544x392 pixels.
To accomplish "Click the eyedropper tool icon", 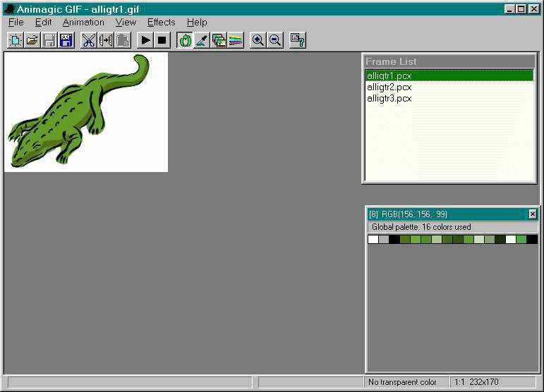I will [202, 40].
